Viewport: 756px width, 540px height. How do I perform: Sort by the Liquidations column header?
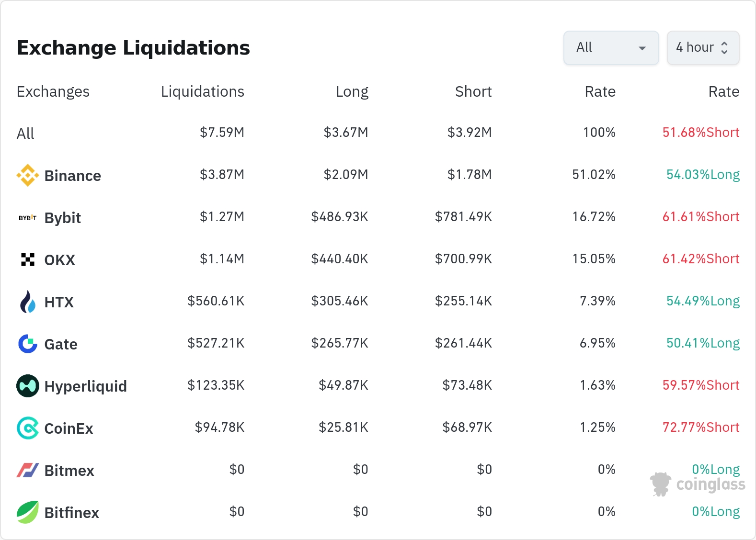coord(202,91)
